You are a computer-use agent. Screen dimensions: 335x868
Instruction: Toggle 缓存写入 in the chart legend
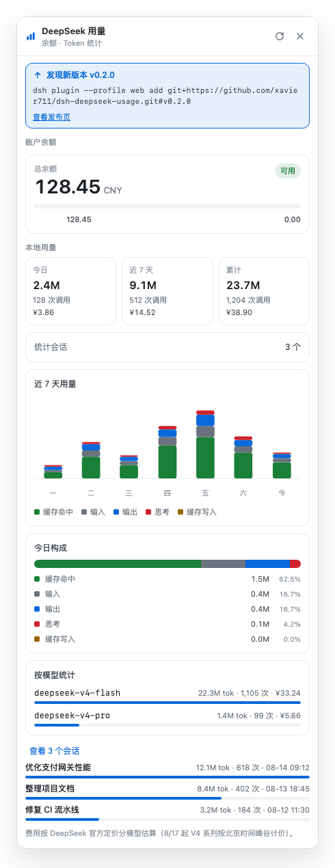coord(197,511)
